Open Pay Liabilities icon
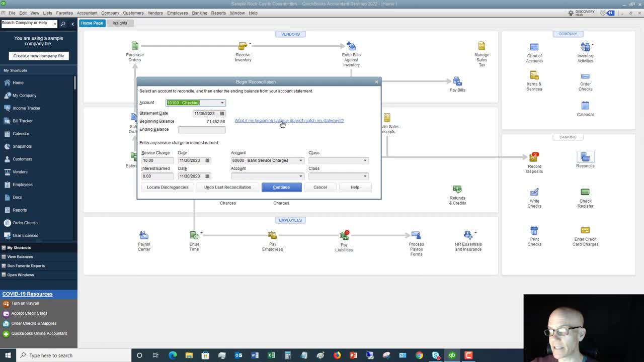Viewport: 644px width, 362px height. 344,235
